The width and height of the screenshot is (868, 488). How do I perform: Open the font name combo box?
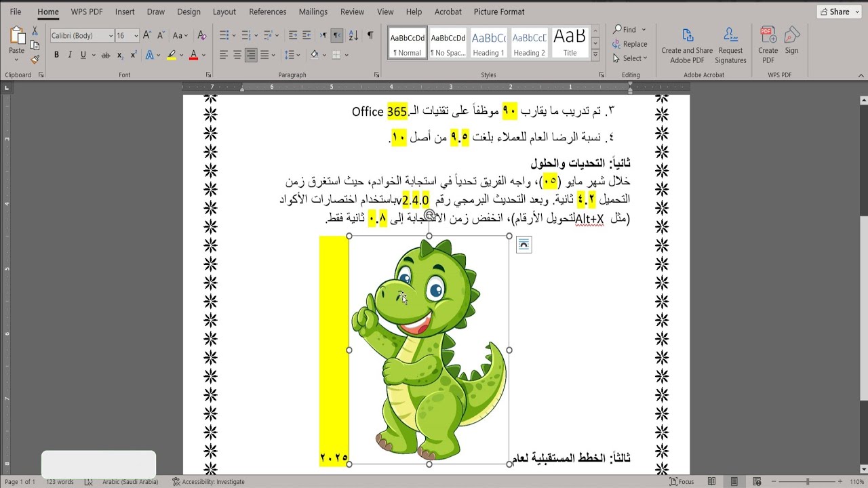(x=81, y=35)
